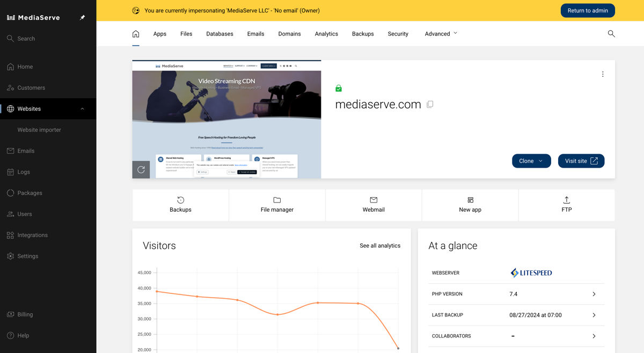Open the three-dot site options menu
Image resolution: width=644 pixels, height=353 pixels.
point(603,74)
